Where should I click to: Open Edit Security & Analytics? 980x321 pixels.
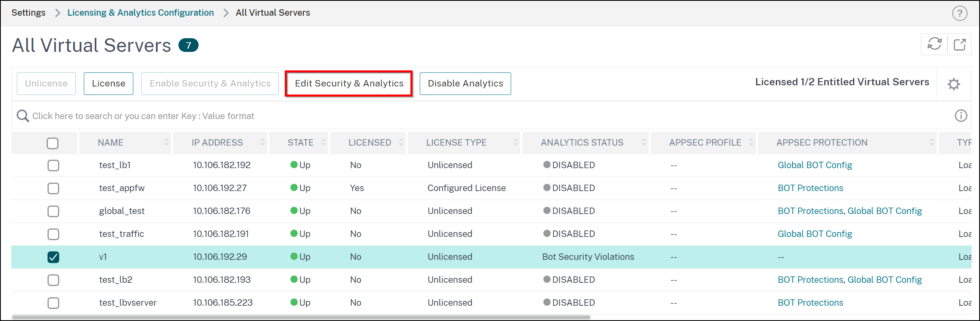point(349,84)
